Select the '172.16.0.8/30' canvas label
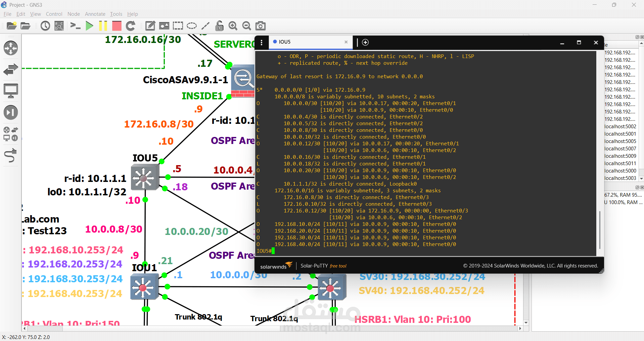The width and height of the screenshot is (644, 341). [x=159, y=124]
